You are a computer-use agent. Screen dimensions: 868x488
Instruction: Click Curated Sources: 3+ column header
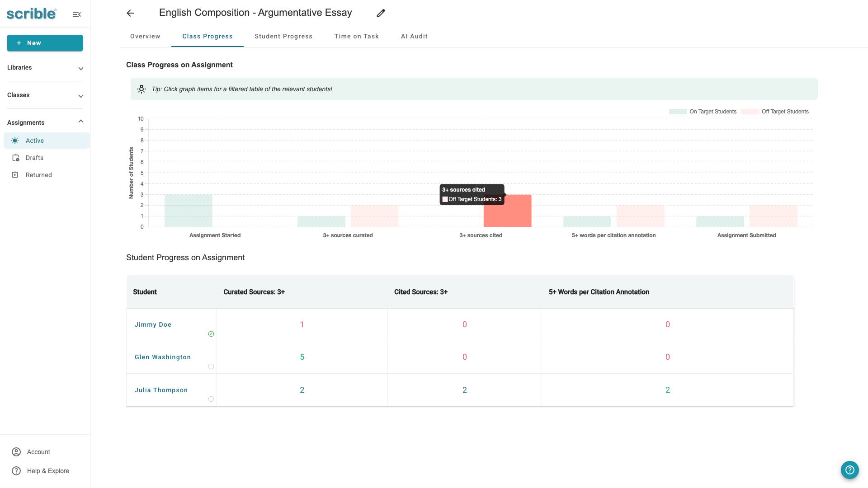tap(254, 292)
